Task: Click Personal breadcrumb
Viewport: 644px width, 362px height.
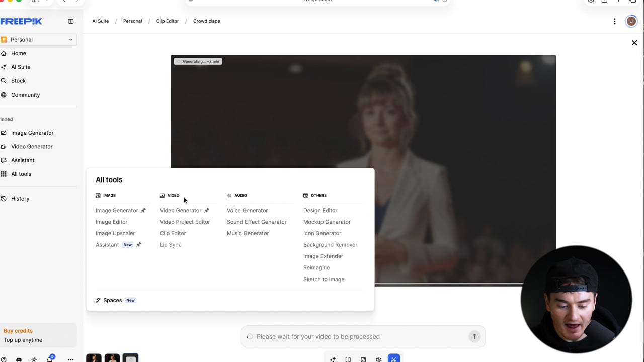Action: (132, 21)
